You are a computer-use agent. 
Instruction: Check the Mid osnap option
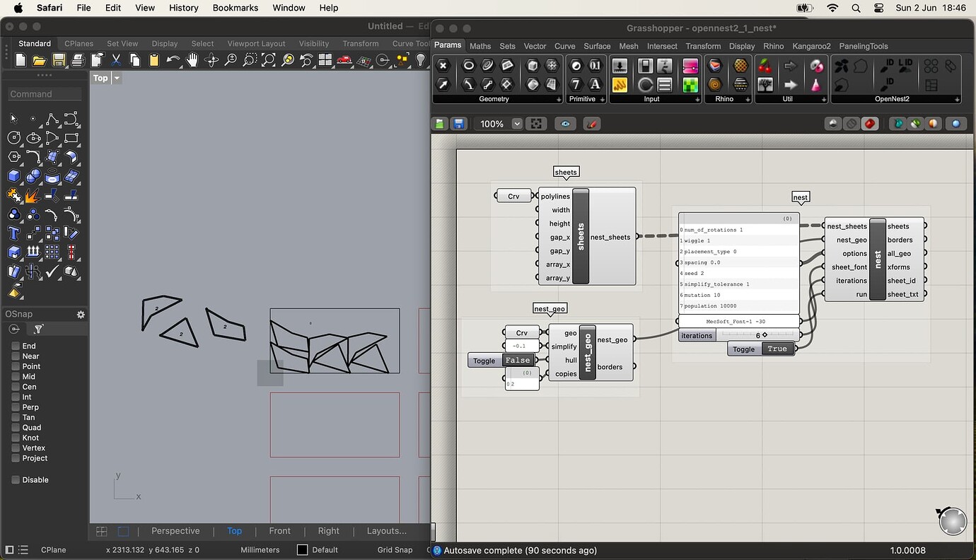(x=16, y=377)
